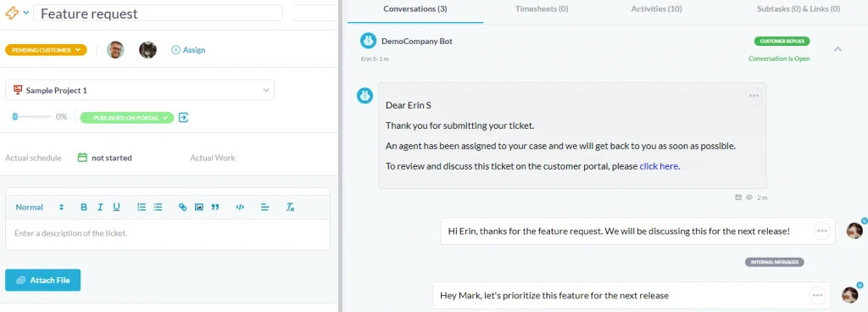Follow the 'click here' portal link
868x312 pixels.
point(659,166)
